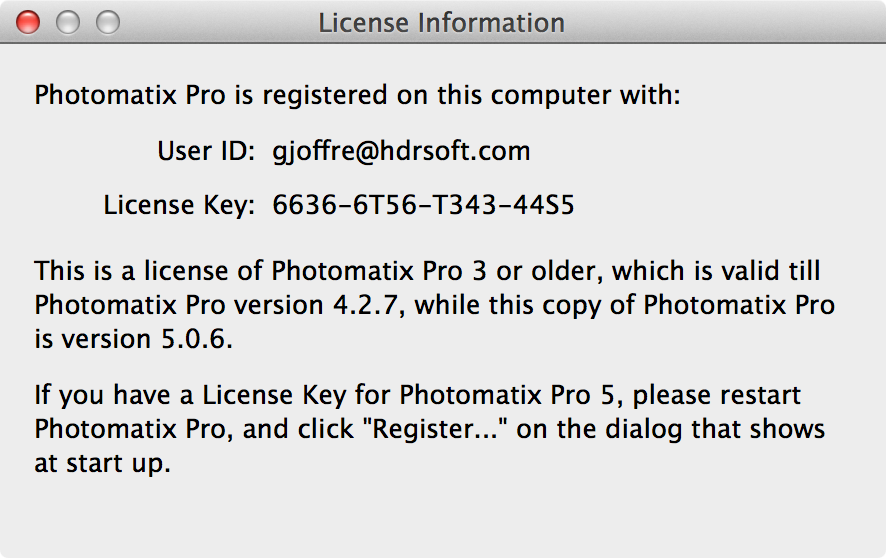Close the License Information window
This screenshot has width=886, height=558.
pyautogui.click(x=28, y=23)
